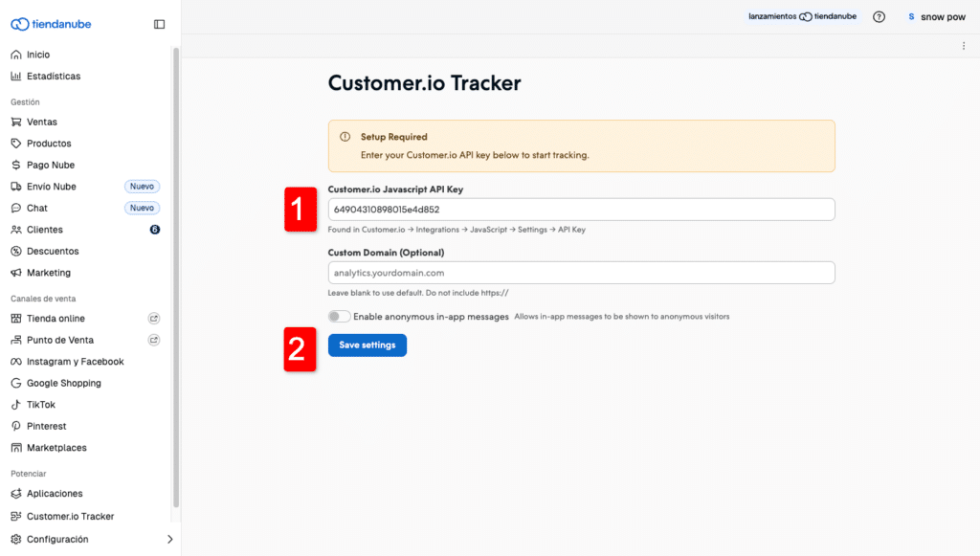Click the Google Shopping G icon
This screenshot has width=980, height=556.
click(x=16, y=383)
